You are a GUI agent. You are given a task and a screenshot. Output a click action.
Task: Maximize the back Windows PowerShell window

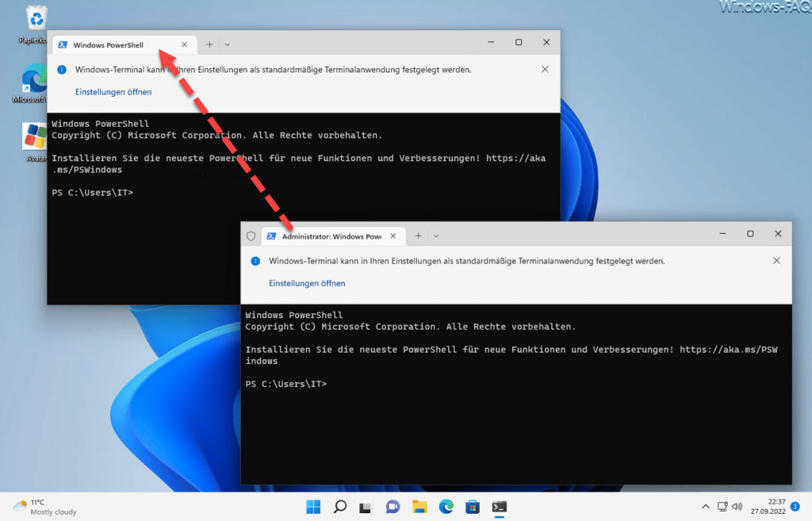[519, 43]
